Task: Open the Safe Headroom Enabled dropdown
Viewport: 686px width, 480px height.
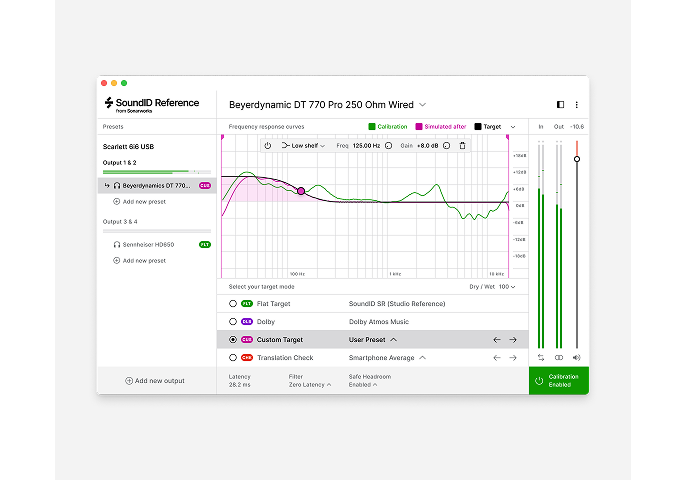Action: 363,385
